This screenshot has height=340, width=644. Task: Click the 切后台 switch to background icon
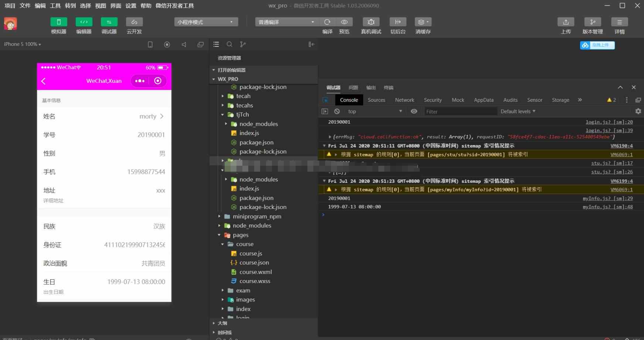(x=398, y=22)
